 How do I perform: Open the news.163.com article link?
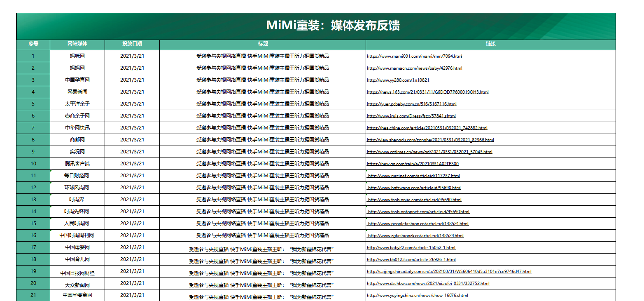coord(427,92)
